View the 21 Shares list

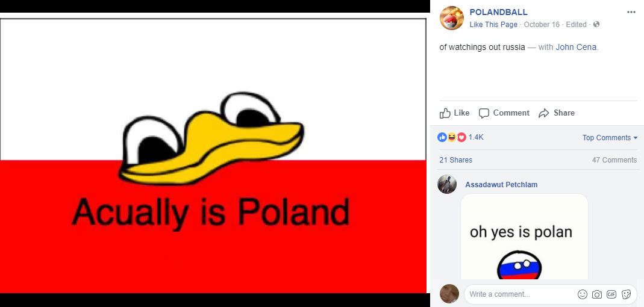pyautogui.click(x=456, y=160)
